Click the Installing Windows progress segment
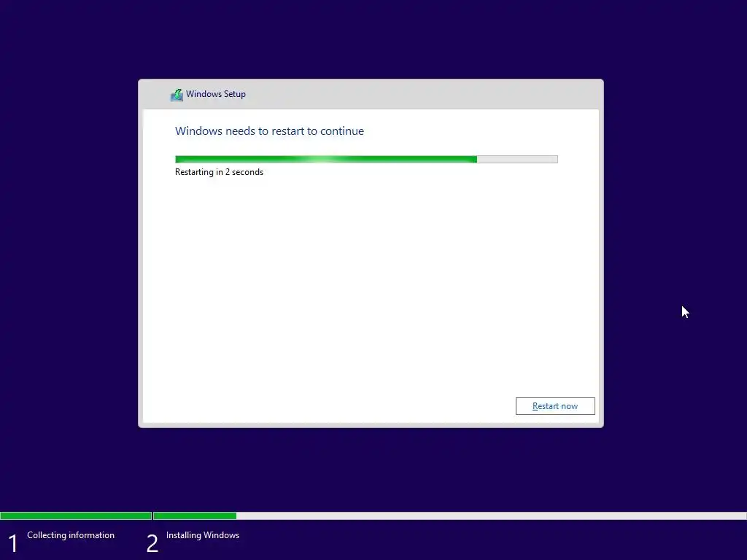The height and width of the screenshot is (560, 747). (x=449, y=516)
